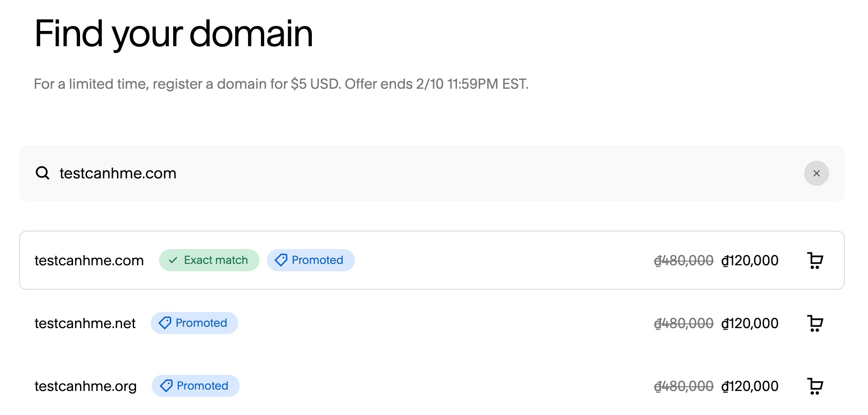Select the testcanhme.org domain name
The width and height of the screenshot is (868, 415).
click(x=86, y=386)
